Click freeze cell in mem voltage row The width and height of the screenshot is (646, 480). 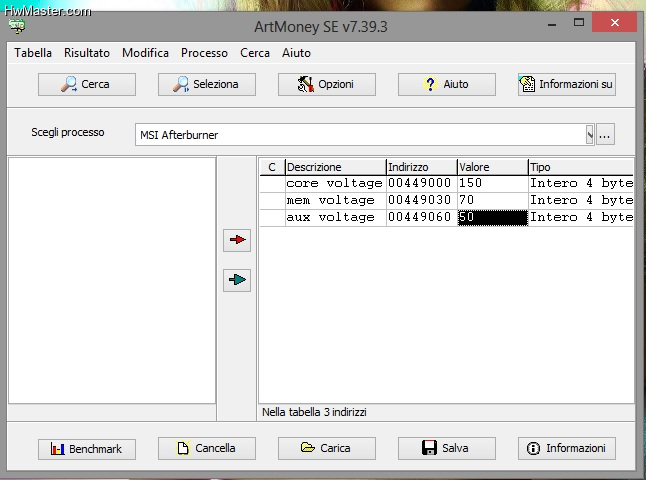[272, 200]
